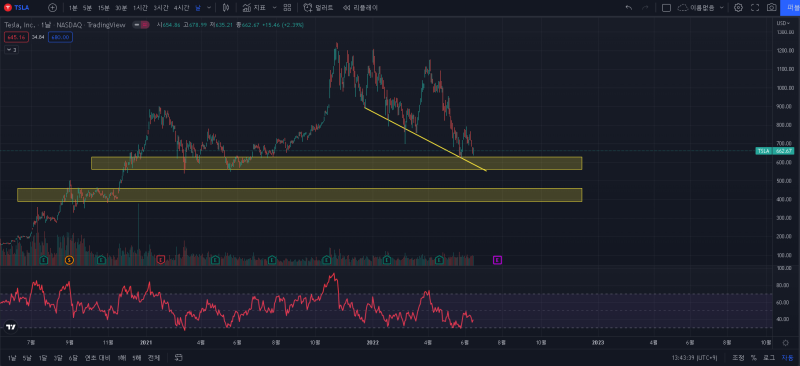800x366 pixels.
Task: Open timezone menu showing UTC+9
Action: point(694,357)
